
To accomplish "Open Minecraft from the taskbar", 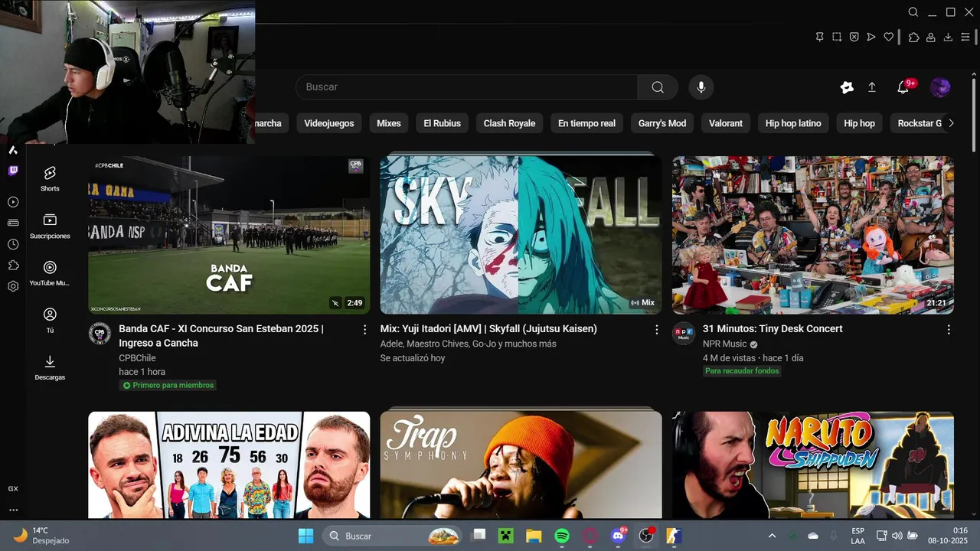I will [505, 536].
